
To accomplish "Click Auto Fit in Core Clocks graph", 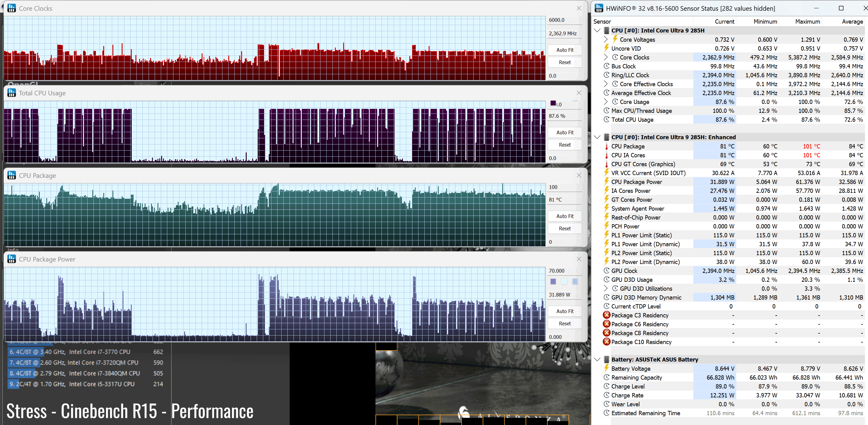I will [565, 50].
